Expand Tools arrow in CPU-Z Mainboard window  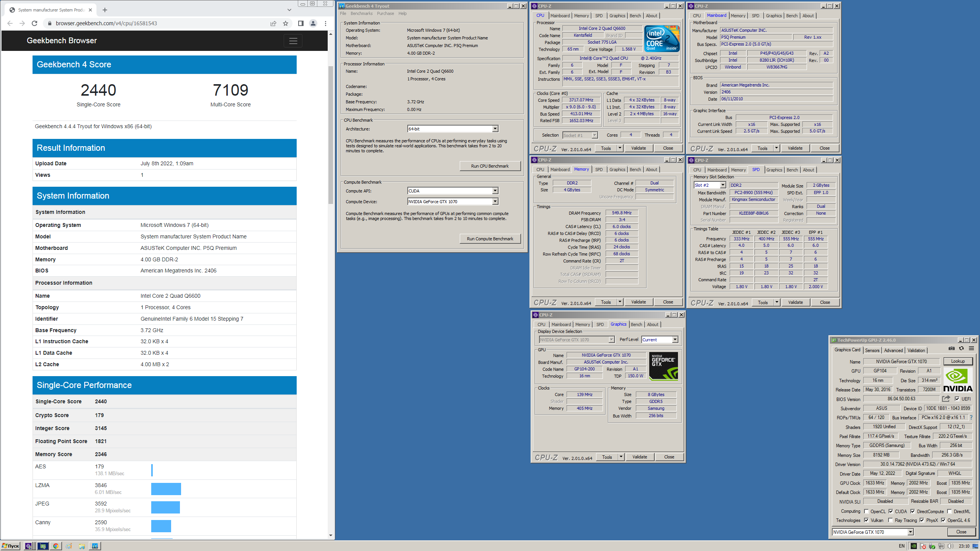[x=777, y=148]
